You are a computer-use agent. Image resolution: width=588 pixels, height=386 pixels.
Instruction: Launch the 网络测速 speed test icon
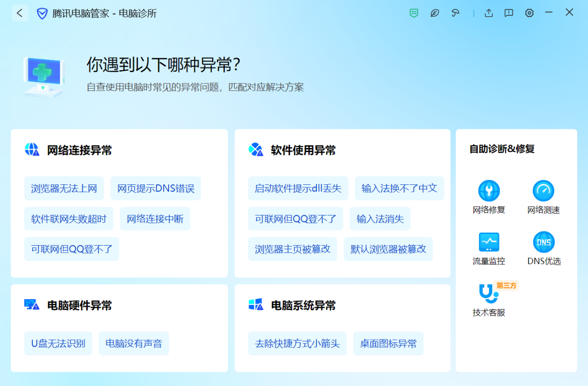(543, 191)
